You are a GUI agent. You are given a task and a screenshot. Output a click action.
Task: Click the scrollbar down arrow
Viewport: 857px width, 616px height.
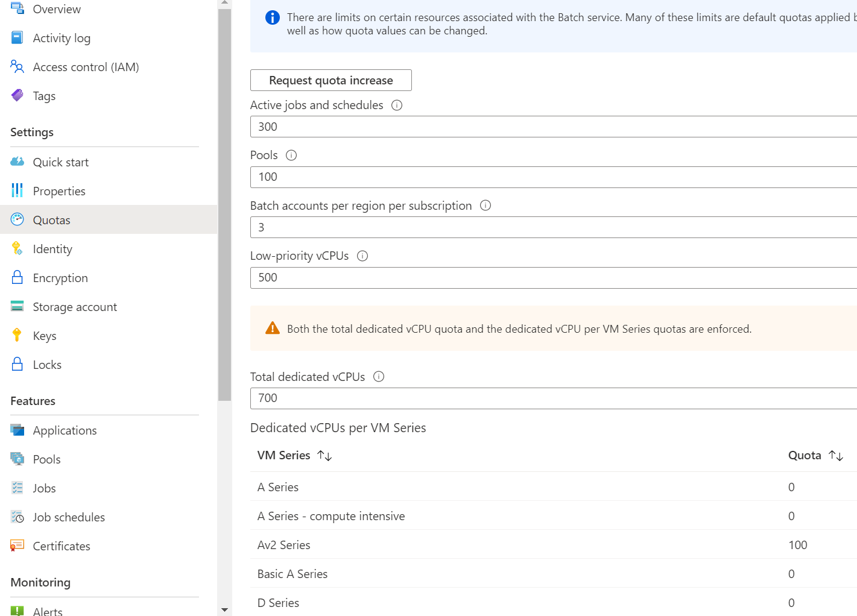click(224, 609)
